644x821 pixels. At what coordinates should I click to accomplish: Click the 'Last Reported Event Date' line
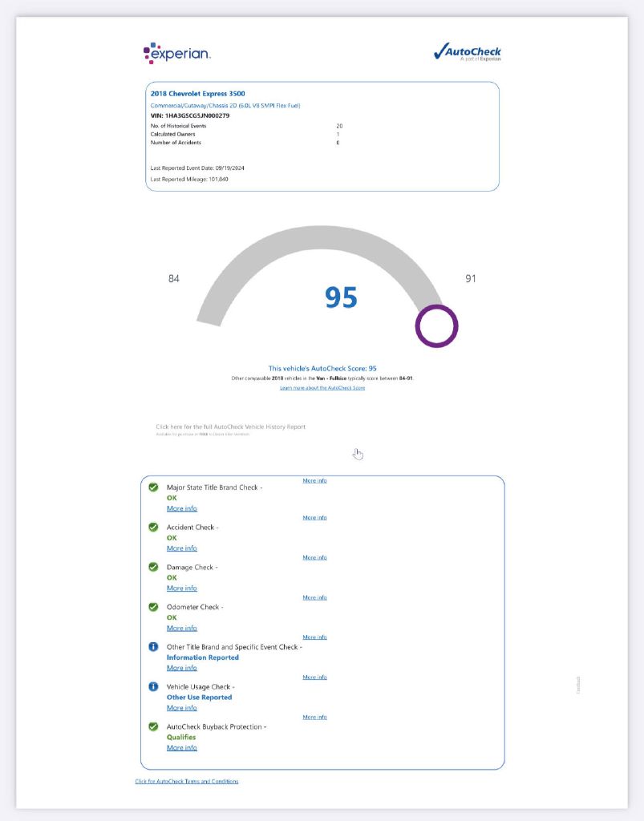pyautogui.click(x=197, y=168)
